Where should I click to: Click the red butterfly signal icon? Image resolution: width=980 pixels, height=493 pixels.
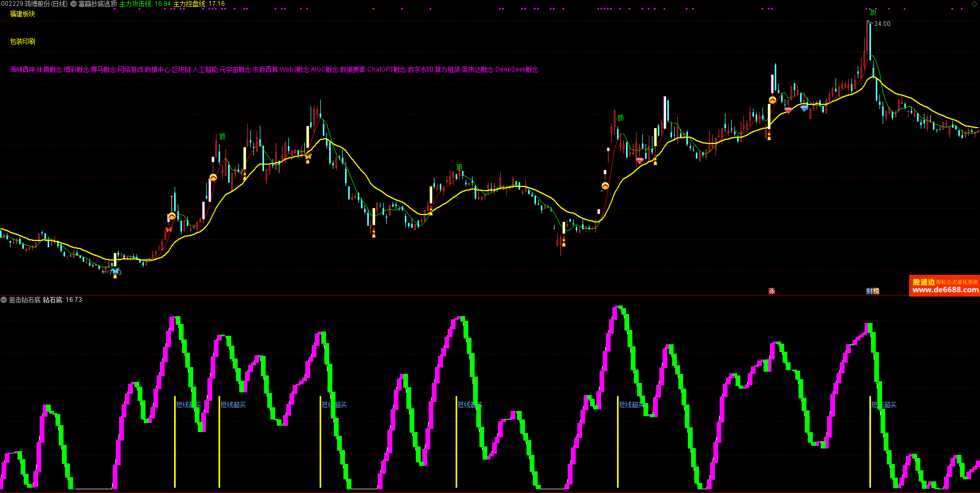[x=169, y=229]
